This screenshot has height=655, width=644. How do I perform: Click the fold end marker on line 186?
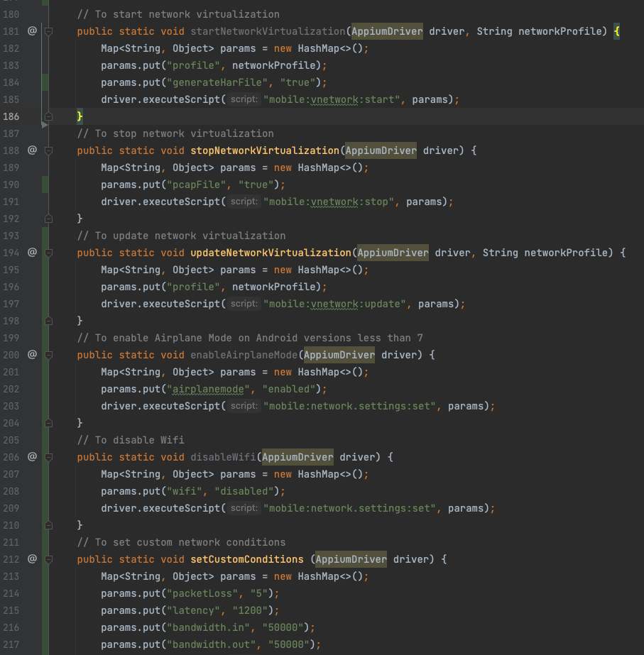48,116
